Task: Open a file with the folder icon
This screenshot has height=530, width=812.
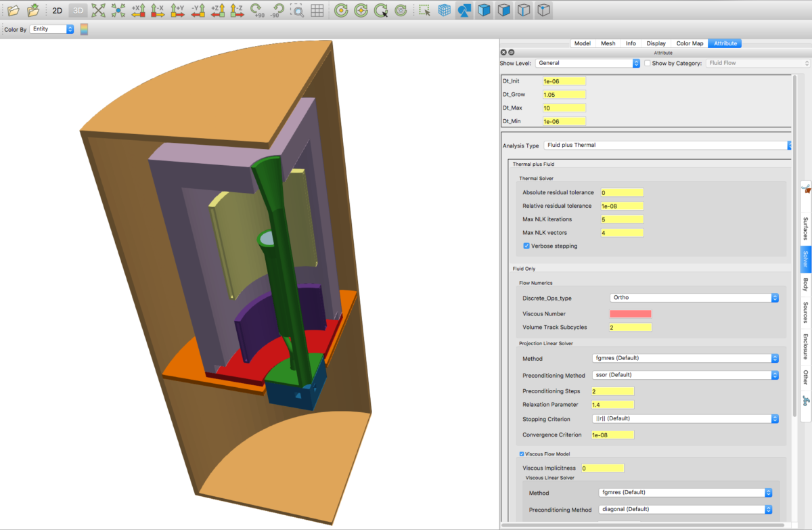Action: tap(12, 10)
